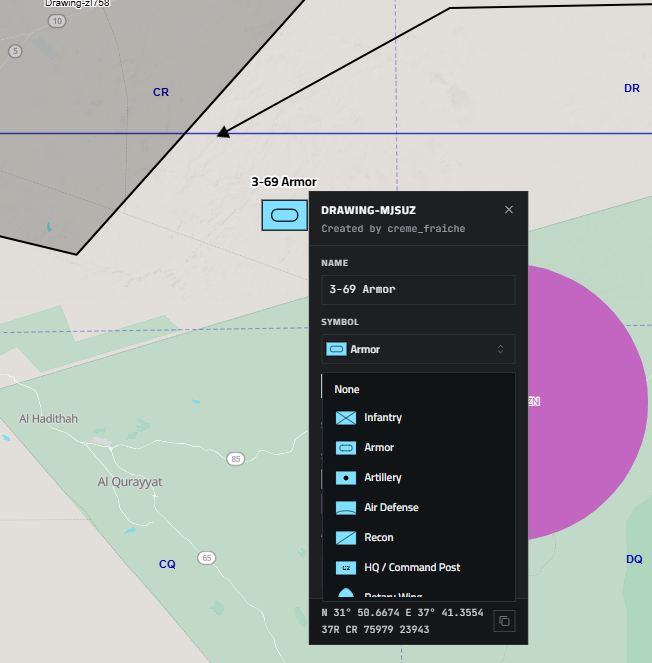Viewport: 652px width, 663px height.
Task: Click the route 5 road shield
Action: (x=15, y=51)
